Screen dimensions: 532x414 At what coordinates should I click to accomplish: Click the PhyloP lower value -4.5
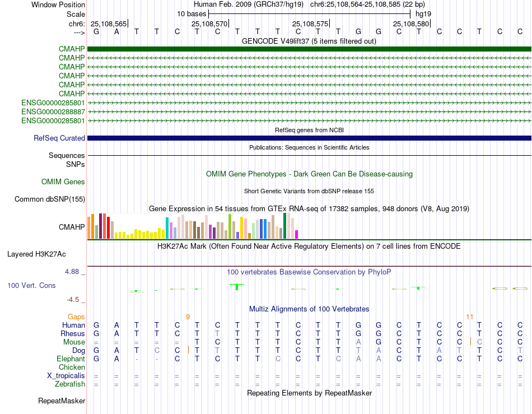pos(73,299)
